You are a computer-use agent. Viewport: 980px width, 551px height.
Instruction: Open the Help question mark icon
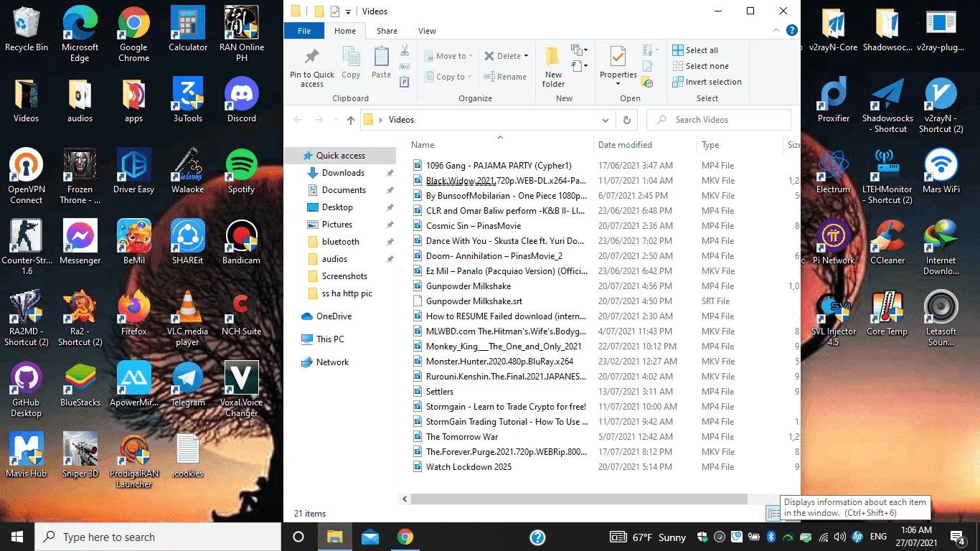click(791, 31)
